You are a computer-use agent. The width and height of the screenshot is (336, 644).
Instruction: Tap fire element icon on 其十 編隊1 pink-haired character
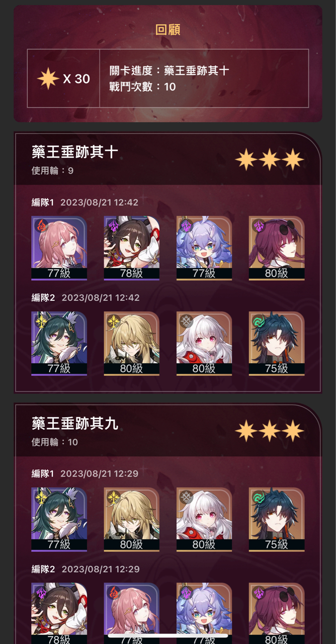point(41,225)
